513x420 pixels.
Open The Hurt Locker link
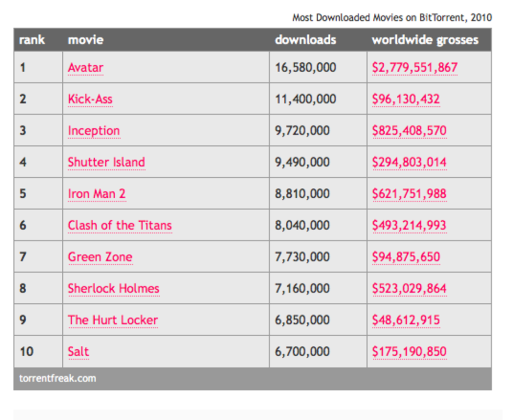[113, 320]
